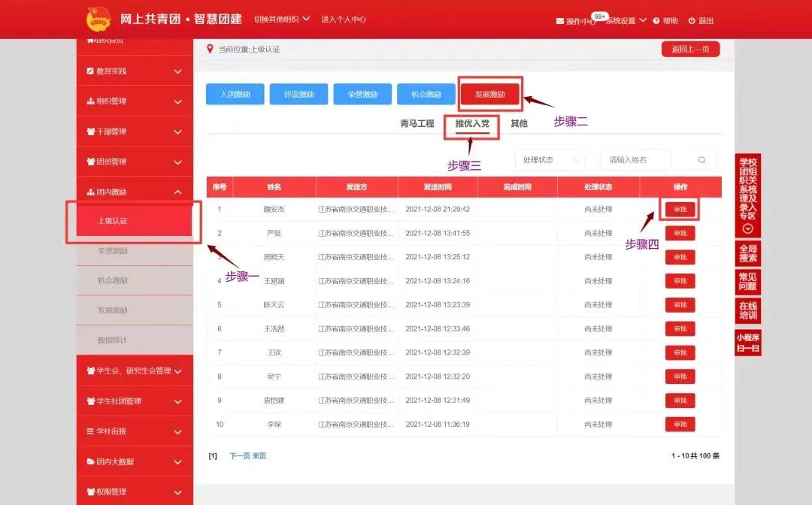Image resolution: width=812 pixels, height=505 pixels.
Task: Switch to the 推优入党 tab
Action: point(472,123)
